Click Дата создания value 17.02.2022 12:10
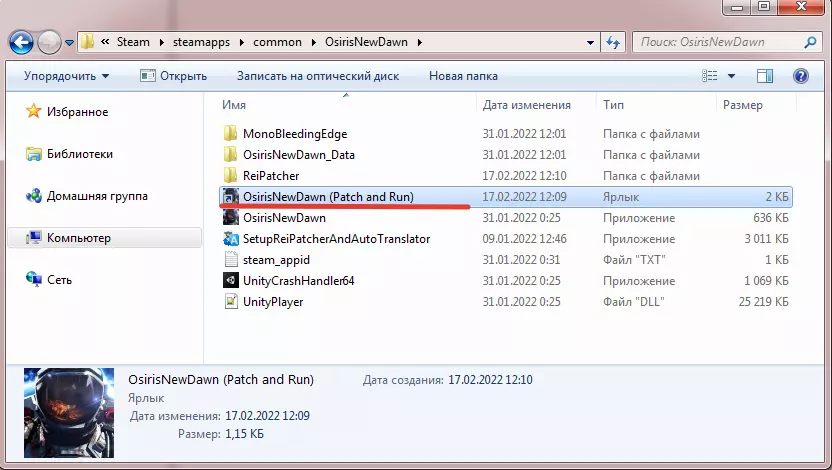The image size is (832, 470). 490,380
